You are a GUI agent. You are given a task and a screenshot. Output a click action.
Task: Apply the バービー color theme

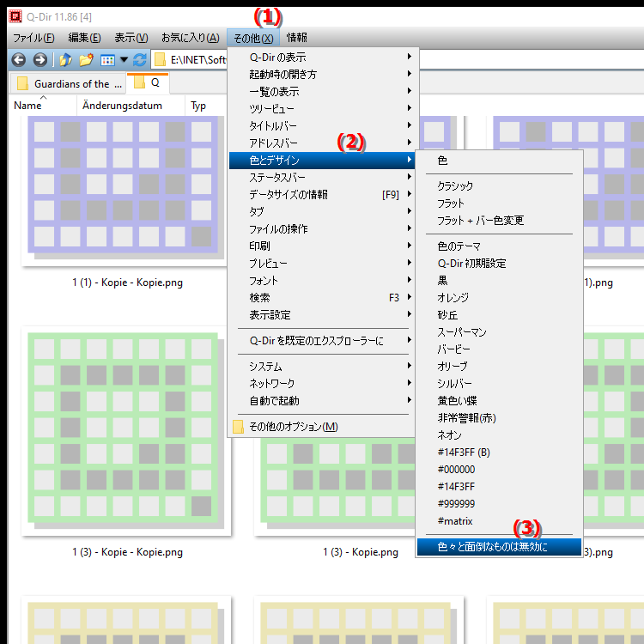[x=499, y=349]
